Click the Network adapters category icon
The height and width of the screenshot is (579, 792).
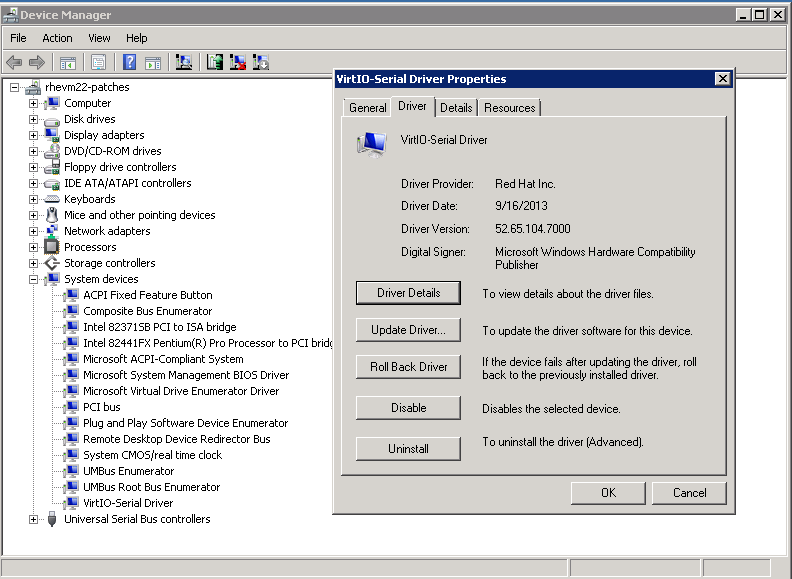[x=52, y=231]
